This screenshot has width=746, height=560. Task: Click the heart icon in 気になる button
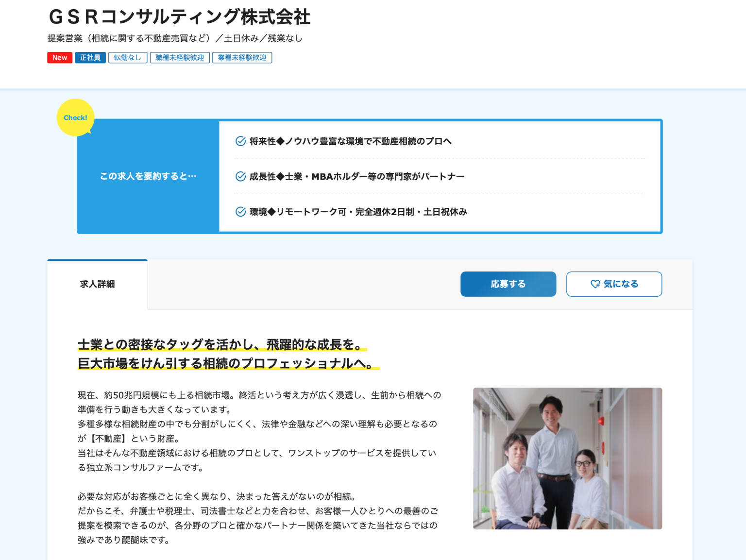595,284
